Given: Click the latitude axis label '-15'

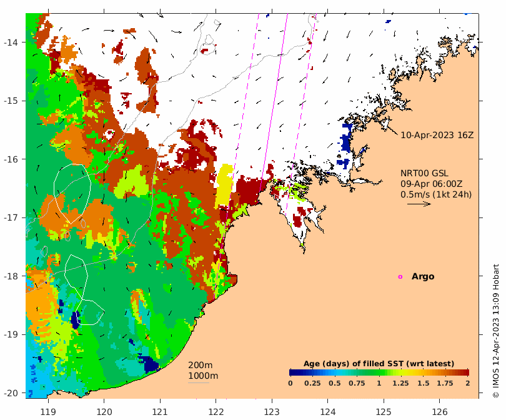Looking at the screenshot, I should (x=11, y=101).
